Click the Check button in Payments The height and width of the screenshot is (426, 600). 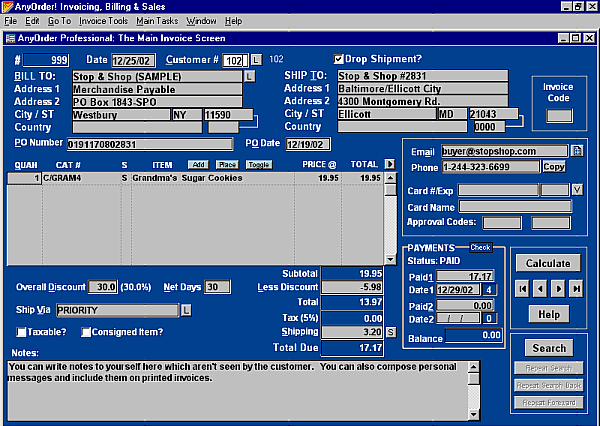[x=480, y=248]
